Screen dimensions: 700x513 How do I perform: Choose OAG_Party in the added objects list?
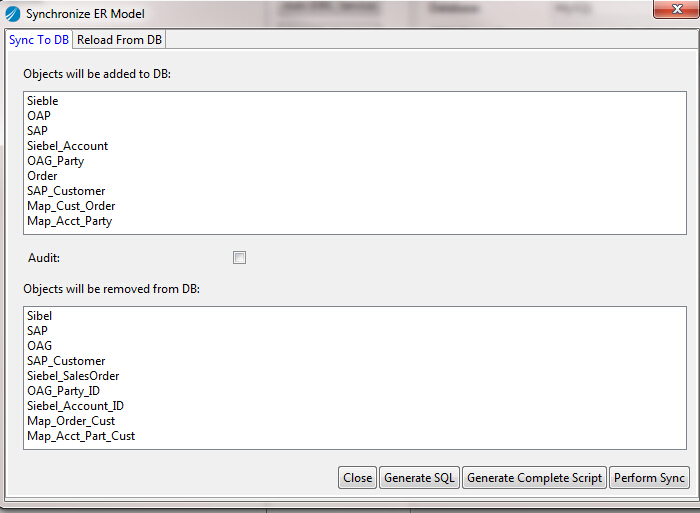tap(56, 161)
